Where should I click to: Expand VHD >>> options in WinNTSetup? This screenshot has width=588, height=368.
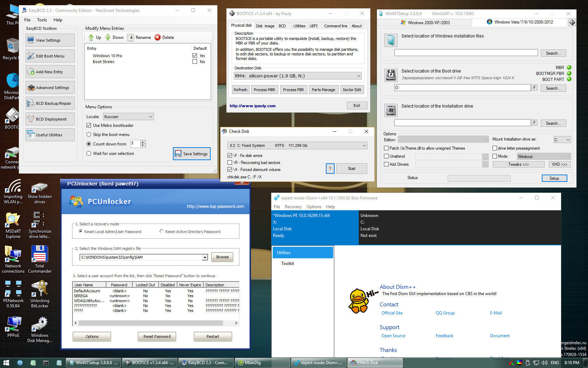[559, 164]
